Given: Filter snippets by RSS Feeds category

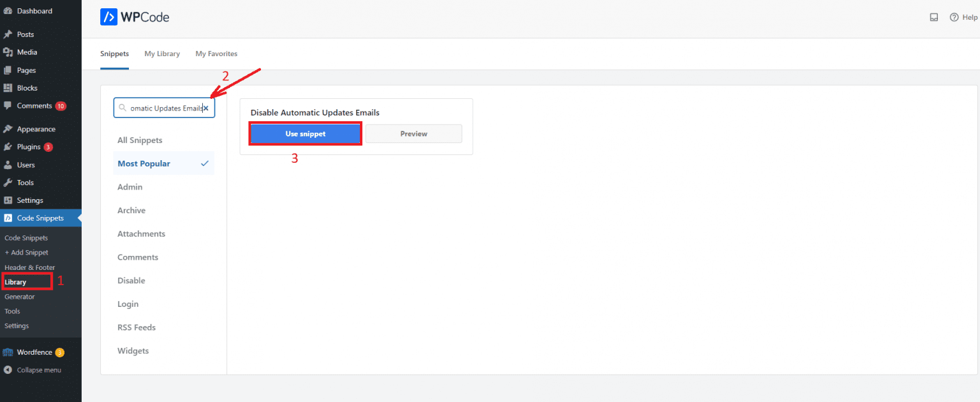Looking at the screenshot, I should pos(137,327).
